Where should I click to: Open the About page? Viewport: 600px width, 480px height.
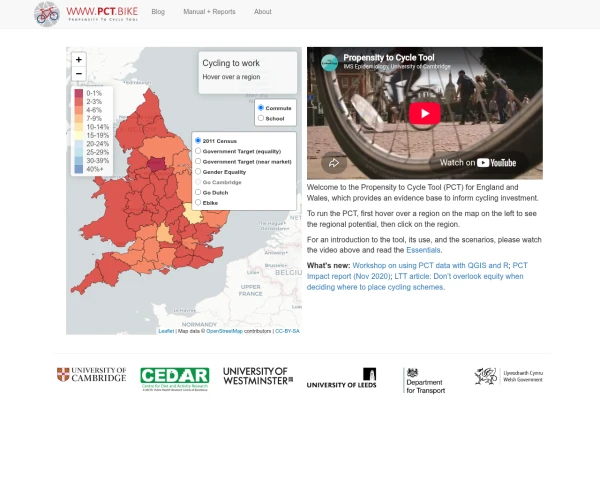click(x=262, y=12)
